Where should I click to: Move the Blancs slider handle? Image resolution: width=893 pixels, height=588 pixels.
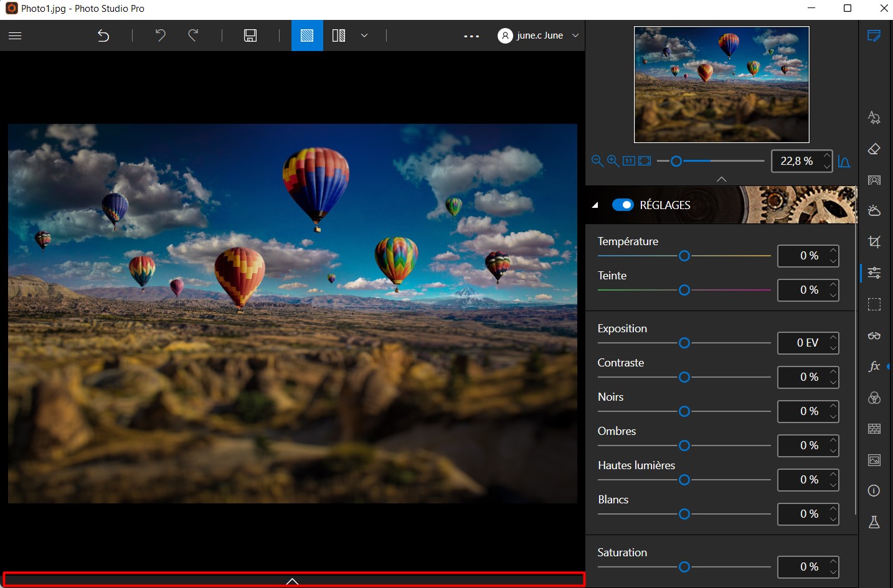click(x=684, y=514)
